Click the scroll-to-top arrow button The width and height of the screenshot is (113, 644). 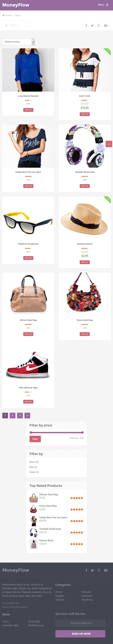pos(109,144)
